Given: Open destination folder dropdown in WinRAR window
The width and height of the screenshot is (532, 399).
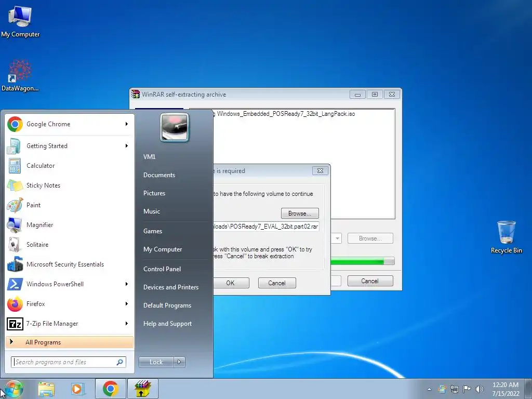Looking at the screenshot, I should pos(337,238).
